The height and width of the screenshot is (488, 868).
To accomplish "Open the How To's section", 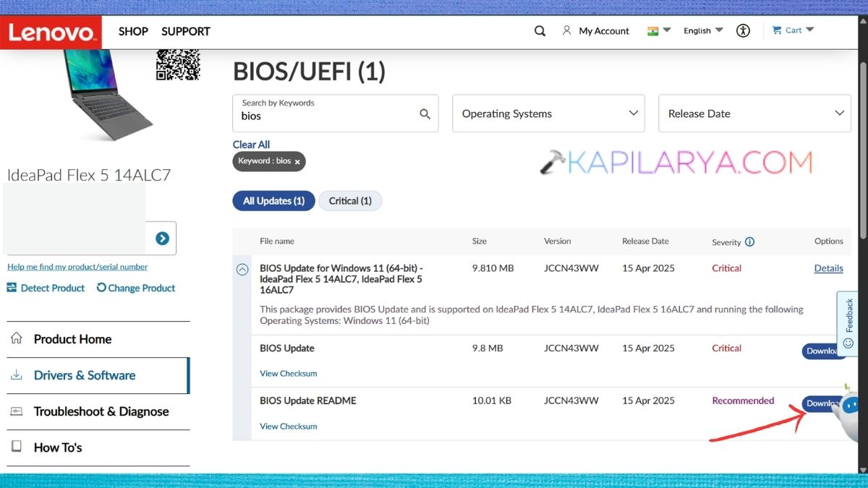I will click(x=98, y=448).
